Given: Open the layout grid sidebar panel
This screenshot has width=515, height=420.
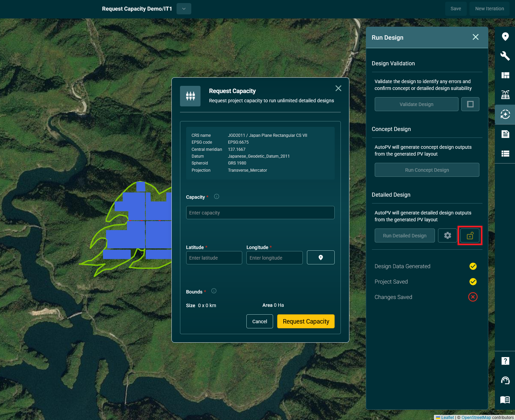Looking at the screenshot, I should tap(505, 75).
